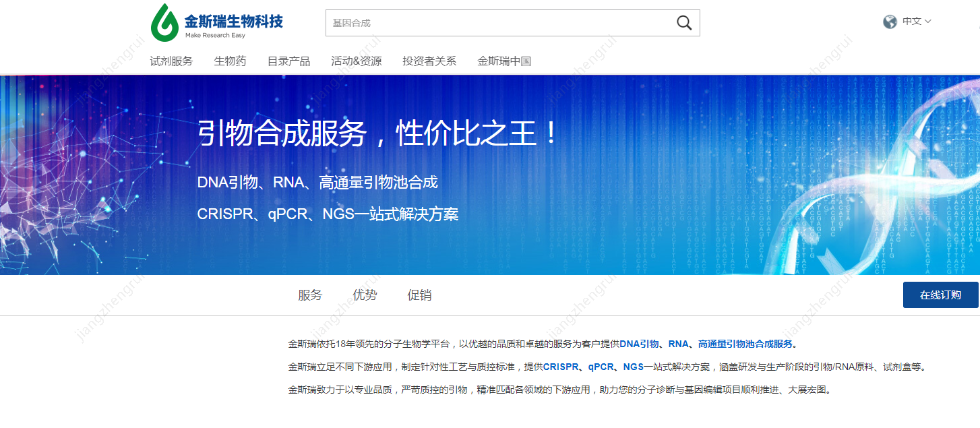The image size is (980, 428).
Task: Open the DNA引物 link
Action: (x=640, y=344)
